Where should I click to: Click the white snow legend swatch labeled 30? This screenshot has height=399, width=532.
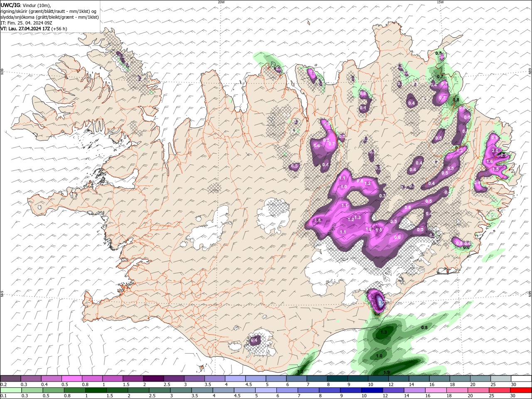pyautogui.click(x=521, y=379)
